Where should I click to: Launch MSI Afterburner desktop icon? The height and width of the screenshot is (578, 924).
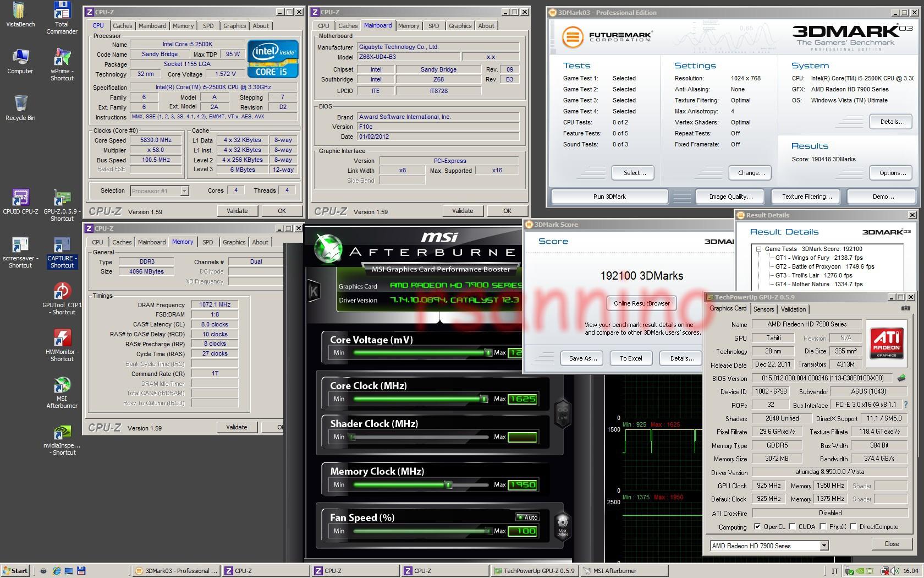(x=62, y=392)
